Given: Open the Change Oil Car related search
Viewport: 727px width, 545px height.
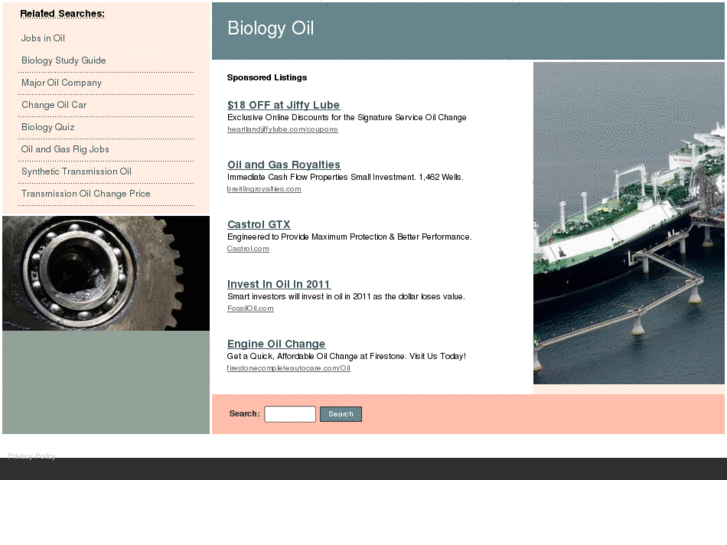Looking at the screenshot, I should [54, 105].
